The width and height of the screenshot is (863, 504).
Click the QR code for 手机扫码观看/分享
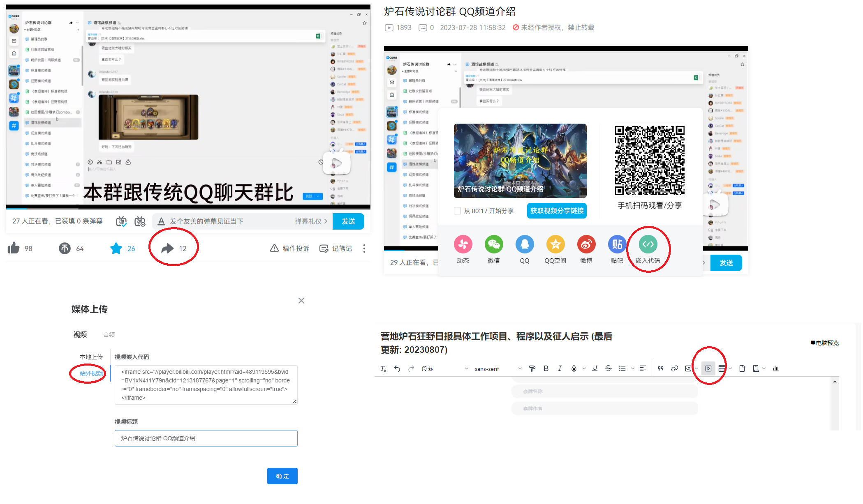[x=650, y=161]
